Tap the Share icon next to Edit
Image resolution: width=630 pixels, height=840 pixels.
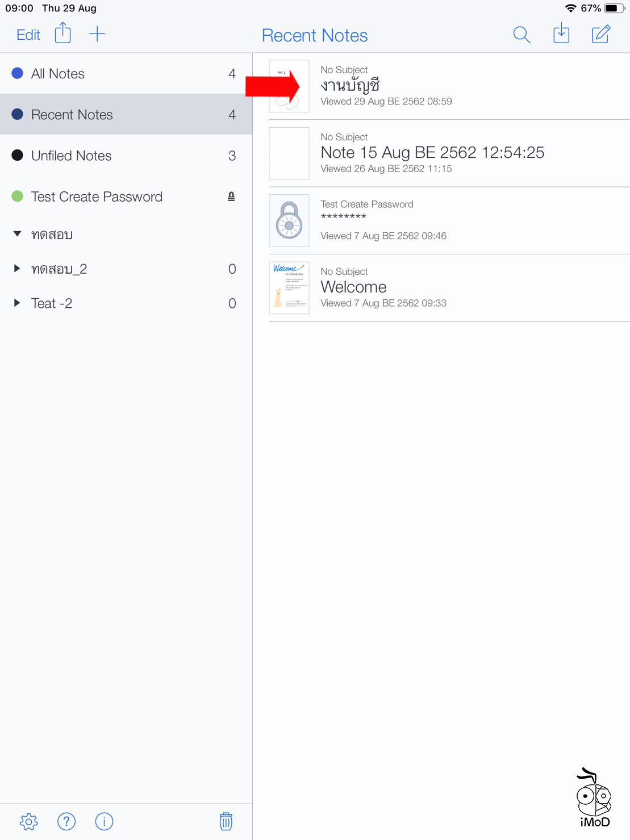[x=62, y=33]
